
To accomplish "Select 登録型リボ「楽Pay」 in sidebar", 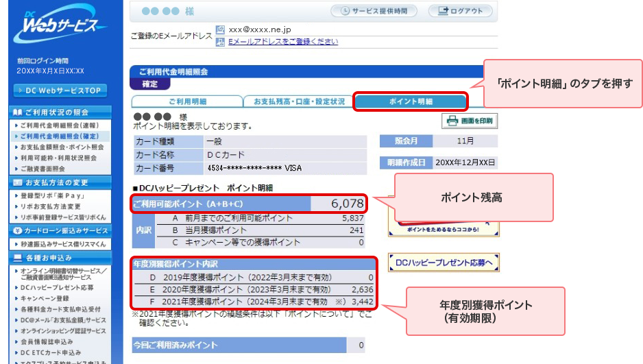I will click(52, 195).
